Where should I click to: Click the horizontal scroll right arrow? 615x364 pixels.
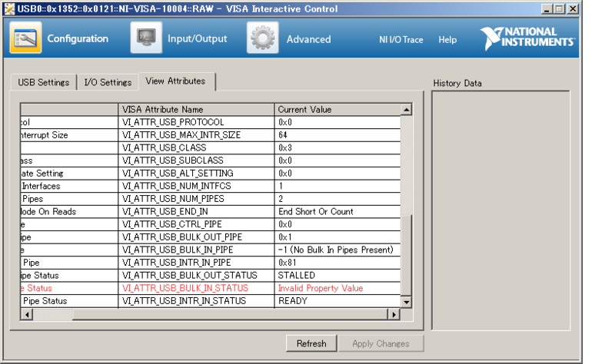click(394, 314)
